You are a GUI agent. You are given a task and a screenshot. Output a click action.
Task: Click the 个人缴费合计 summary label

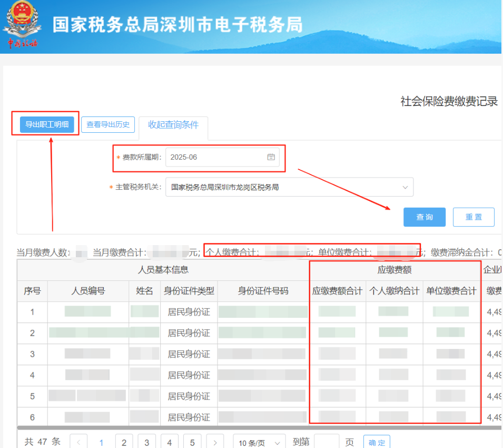[x=232, y=252]
